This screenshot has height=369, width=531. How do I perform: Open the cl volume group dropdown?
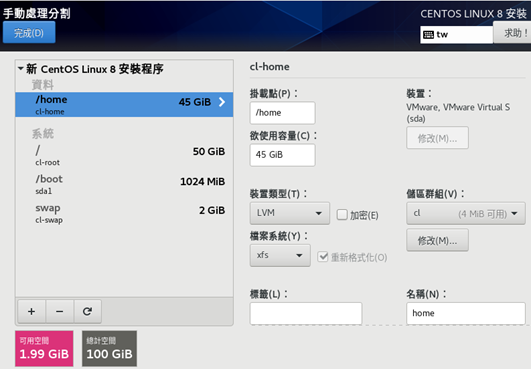[x=466, y=213]
